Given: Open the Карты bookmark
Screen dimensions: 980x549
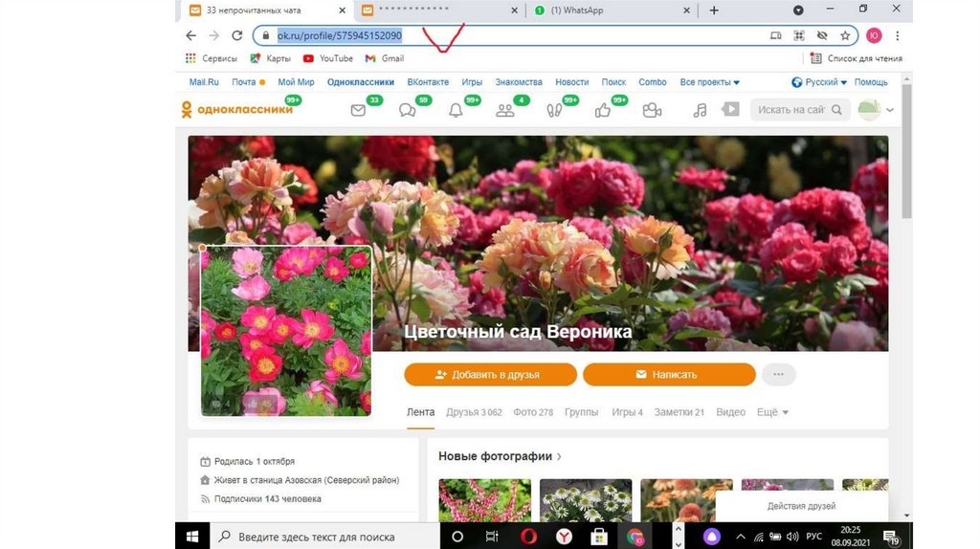Looking at the screenshot, I should [x=270, y=58].
